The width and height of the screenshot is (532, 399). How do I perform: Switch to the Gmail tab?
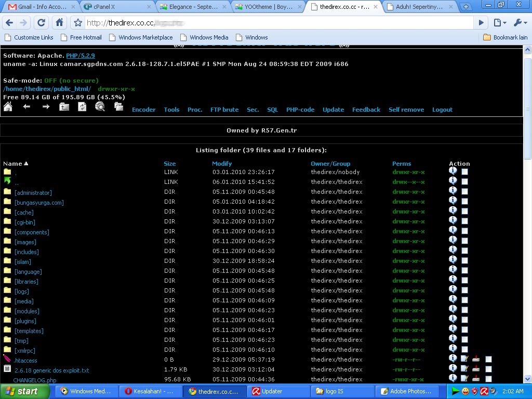coord(41,6)
